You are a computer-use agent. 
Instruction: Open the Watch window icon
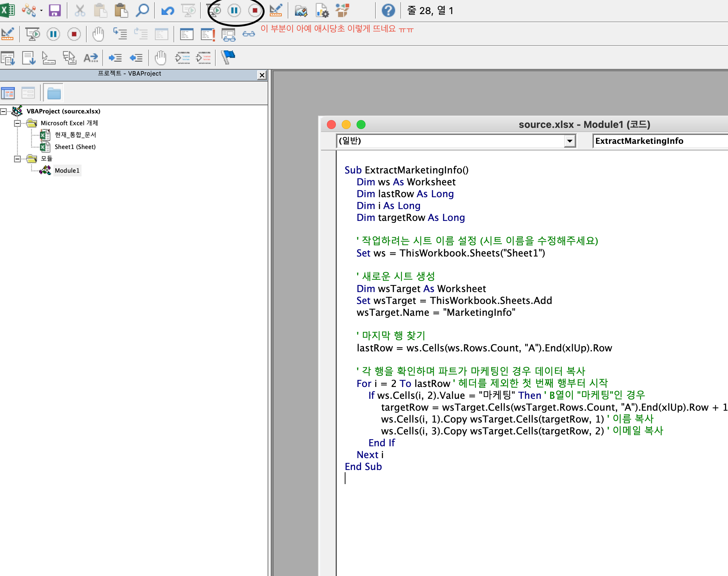coord(228,34)
